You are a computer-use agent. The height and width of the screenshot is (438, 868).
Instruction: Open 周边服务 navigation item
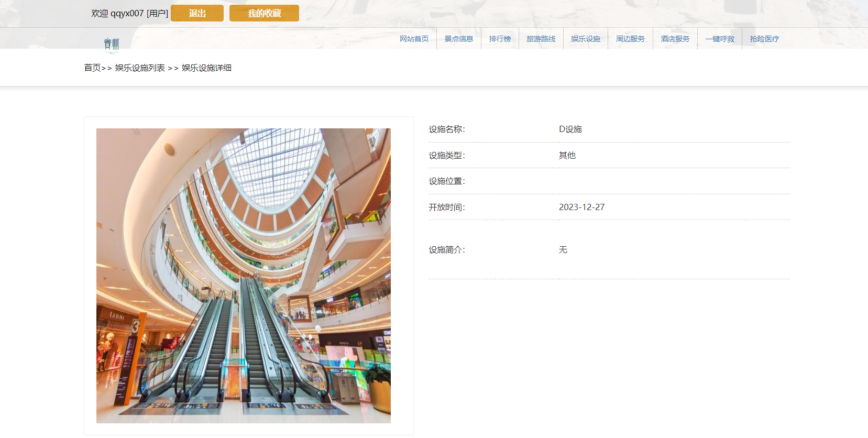tap(630, 39)
